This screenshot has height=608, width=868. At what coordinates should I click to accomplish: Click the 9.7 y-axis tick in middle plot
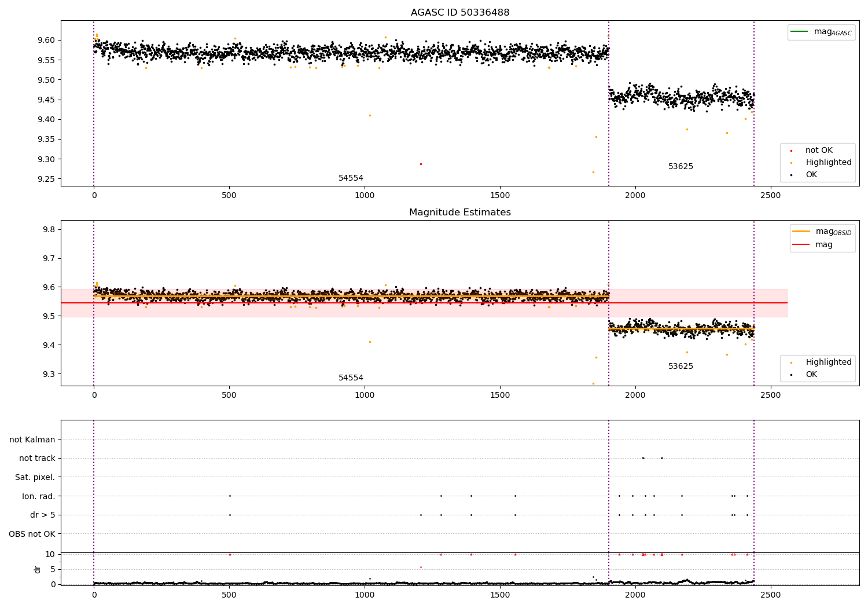(49, 259)
